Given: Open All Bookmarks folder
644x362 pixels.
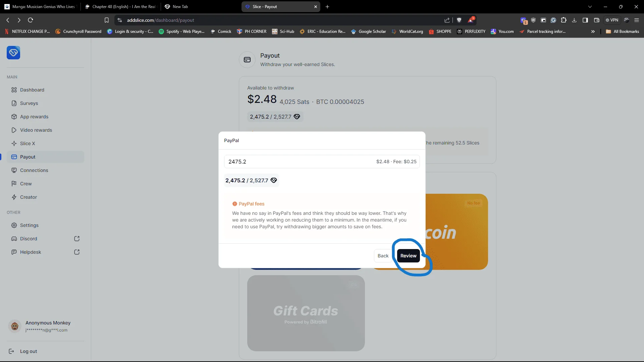Looking at the screenshot, I should [x=623, y=32].
